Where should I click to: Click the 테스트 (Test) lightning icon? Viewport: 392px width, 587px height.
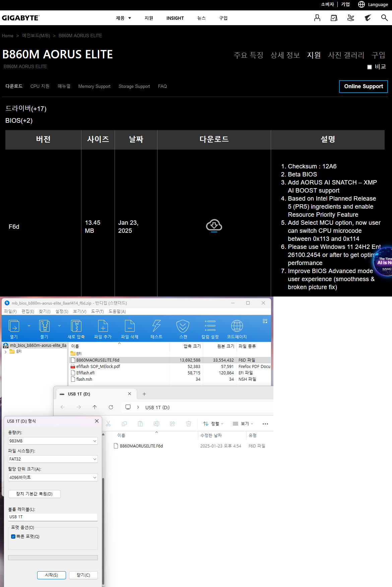(156, 326)
